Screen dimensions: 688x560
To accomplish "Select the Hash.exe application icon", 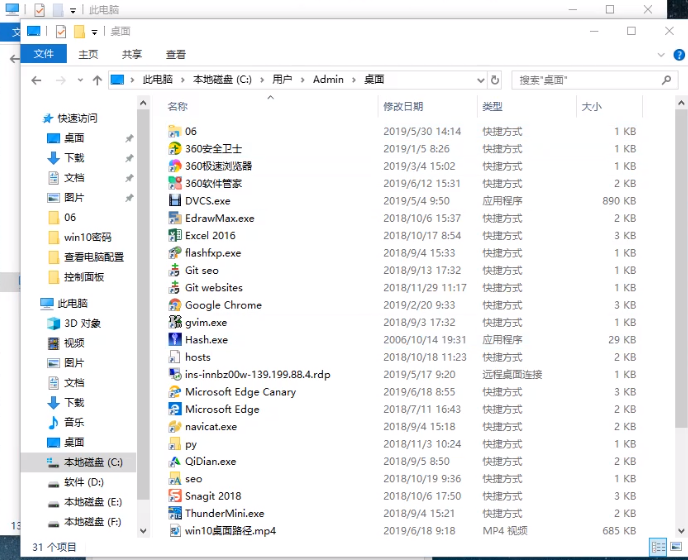I will 175,340.
